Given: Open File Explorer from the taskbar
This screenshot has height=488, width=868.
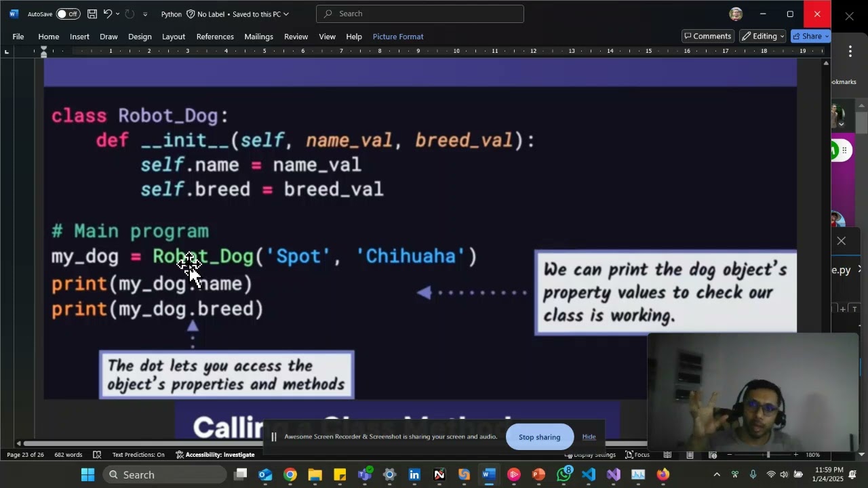Looking at the screenshot, I should pos(315,474).
